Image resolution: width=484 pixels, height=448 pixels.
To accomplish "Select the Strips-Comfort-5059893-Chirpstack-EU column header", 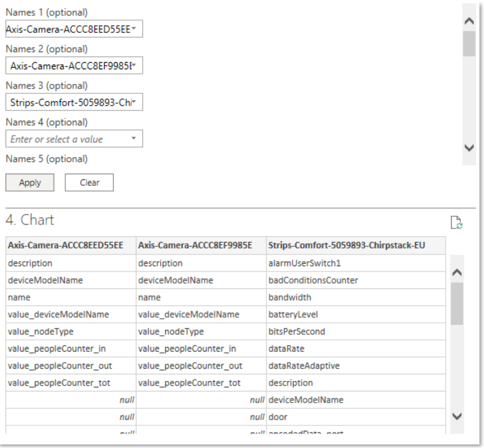I will [356, 245].
